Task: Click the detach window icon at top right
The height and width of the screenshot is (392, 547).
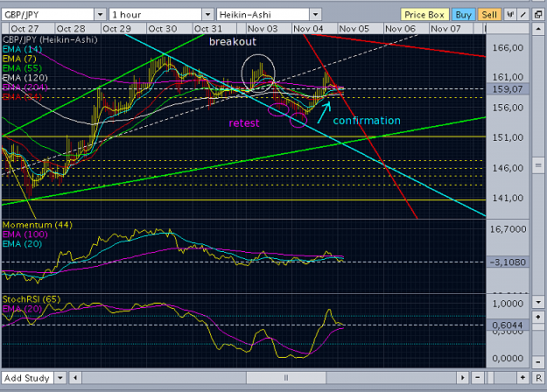Action: pyautogui.click(x=537, y=15)
